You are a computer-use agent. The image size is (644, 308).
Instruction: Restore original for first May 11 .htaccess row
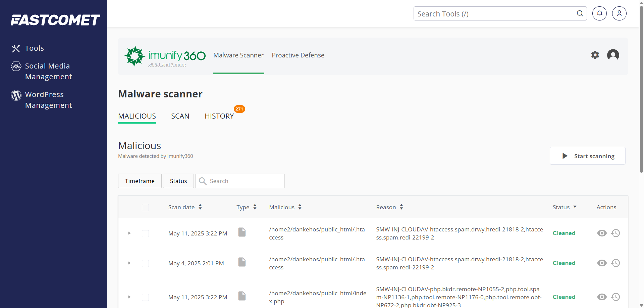click(615, 233)
